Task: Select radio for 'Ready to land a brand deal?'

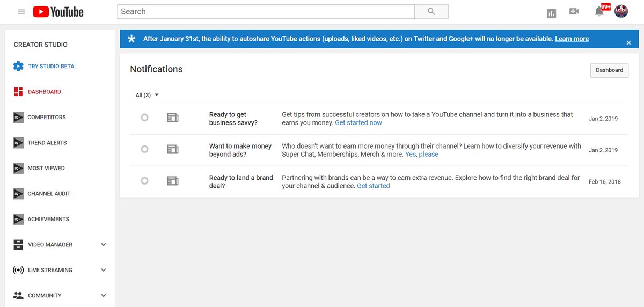Action: pyautogui.click(x=144, y=181)
